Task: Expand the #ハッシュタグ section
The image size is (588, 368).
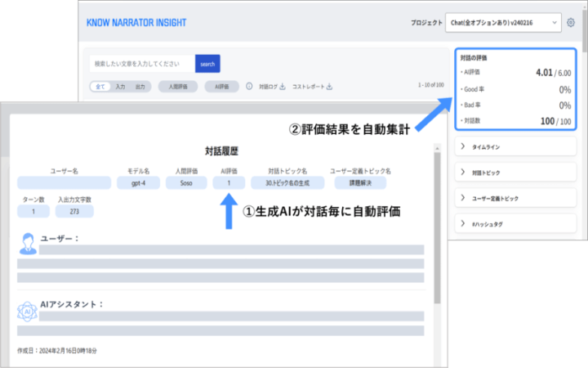Action: [x=515, y=223]
